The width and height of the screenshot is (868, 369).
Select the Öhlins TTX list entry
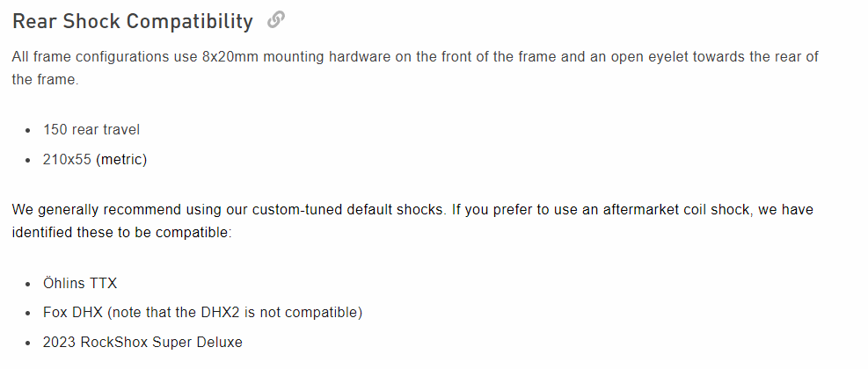(80, 284)
